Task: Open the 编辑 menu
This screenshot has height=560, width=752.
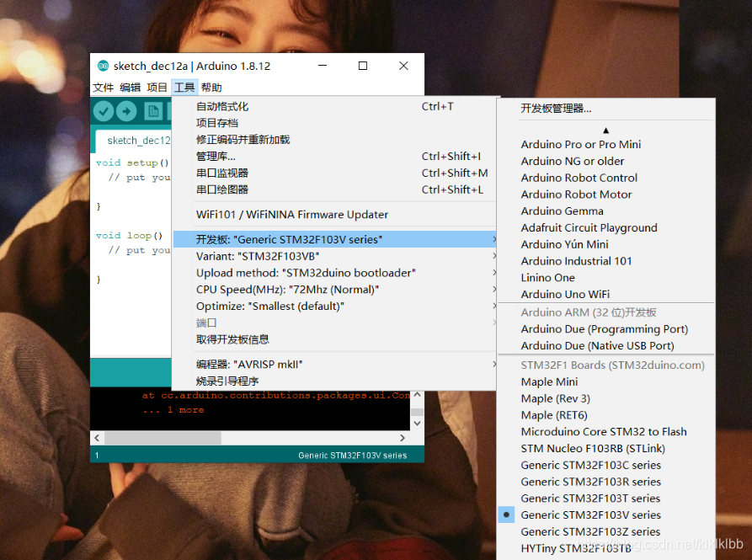Action: point(130,88)
